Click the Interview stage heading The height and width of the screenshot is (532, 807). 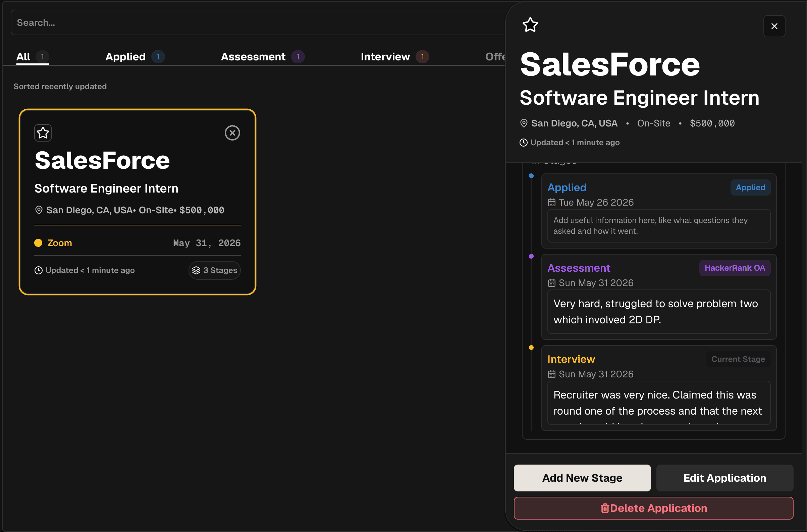pos(571,359)
